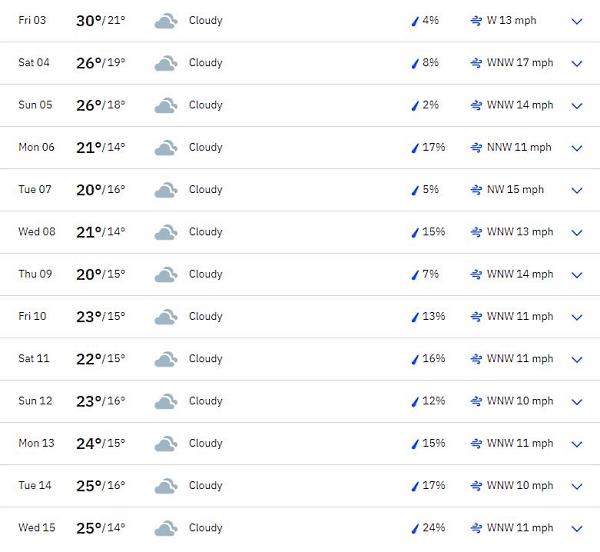The image size is (600, 552).
Task: Select the Tue 07 date label
Action: [x=35, y=189]
